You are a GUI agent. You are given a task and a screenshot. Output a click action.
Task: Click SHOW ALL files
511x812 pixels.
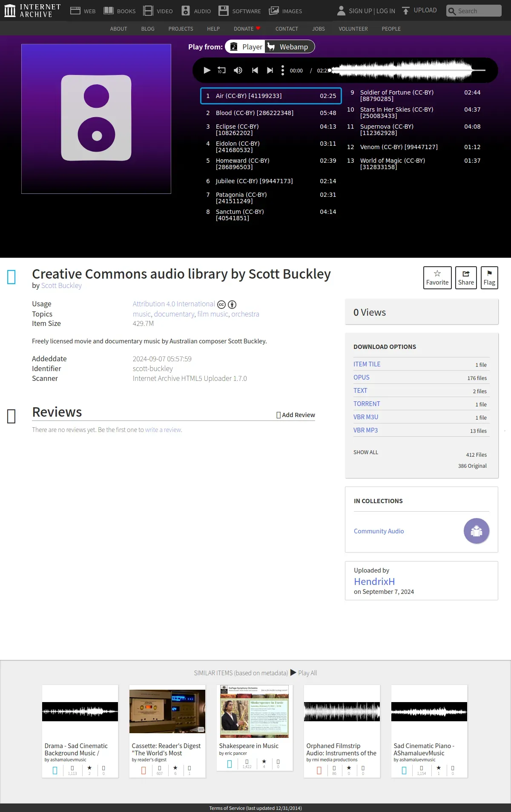point(366,452)
